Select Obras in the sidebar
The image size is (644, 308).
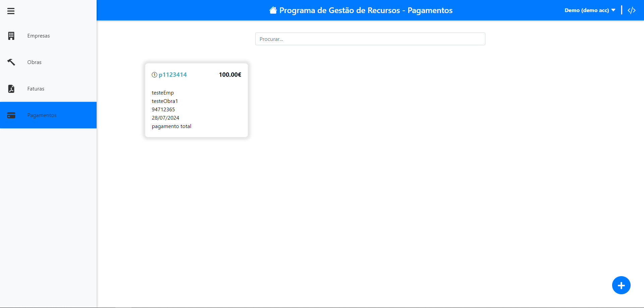click(x=35, y=62)
